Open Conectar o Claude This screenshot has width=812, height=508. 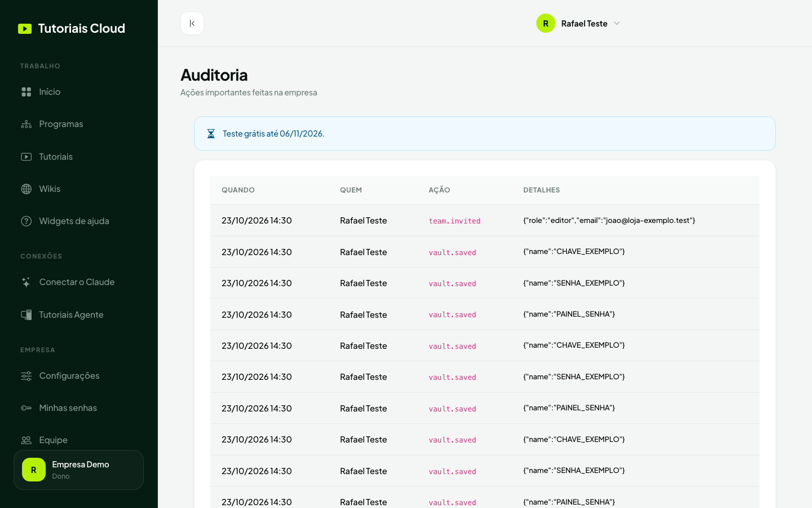tap(79, 282)
